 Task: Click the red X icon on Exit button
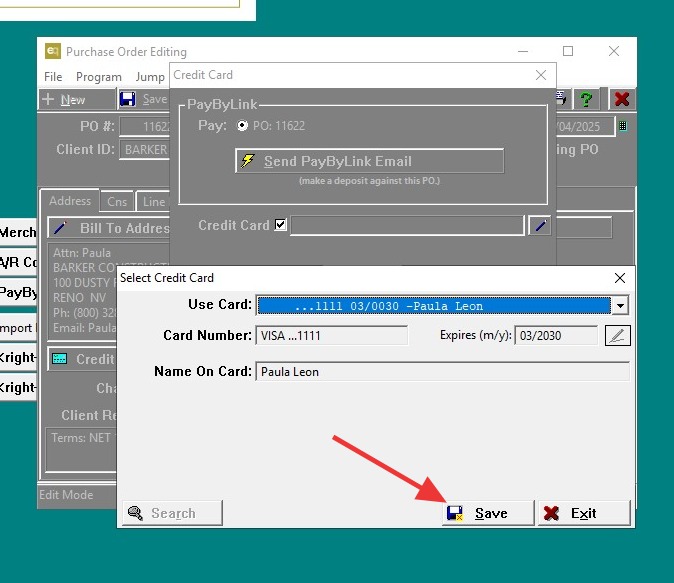[551, 513]
